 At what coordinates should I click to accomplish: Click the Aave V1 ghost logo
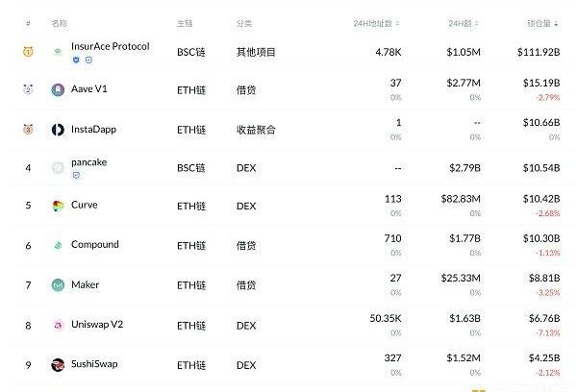tap(58, 89)
